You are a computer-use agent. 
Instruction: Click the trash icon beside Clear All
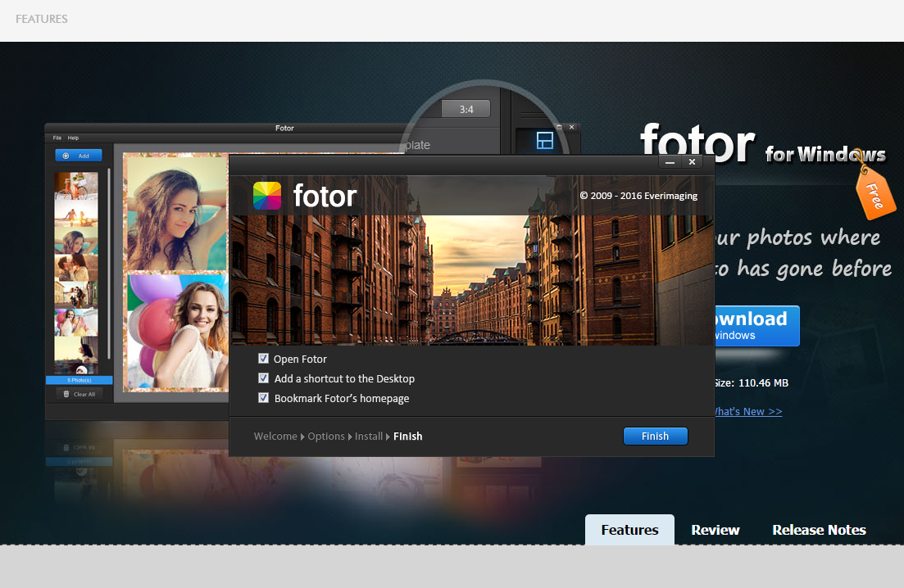(x=66, y=394)
